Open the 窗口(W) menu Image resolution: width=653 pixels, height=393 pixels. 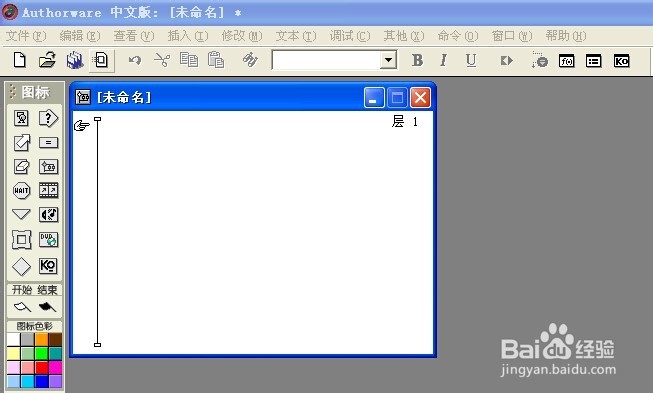pos(512,36)
